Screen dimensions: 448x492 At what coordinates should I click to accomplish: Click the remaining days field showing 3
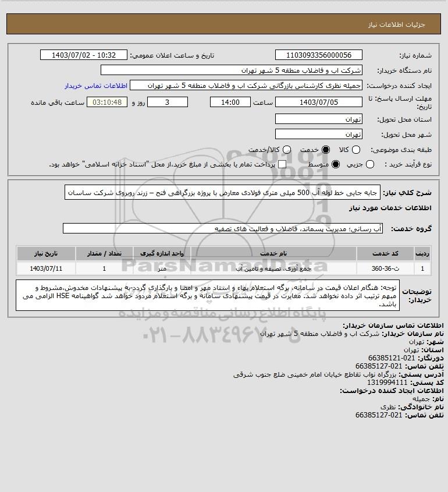[x=168, y=102]
